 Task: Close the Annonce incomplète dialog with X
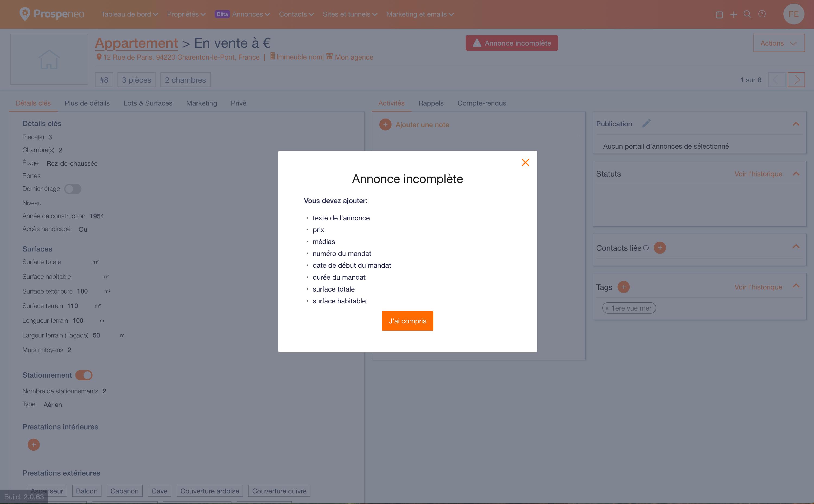point(525,162)
